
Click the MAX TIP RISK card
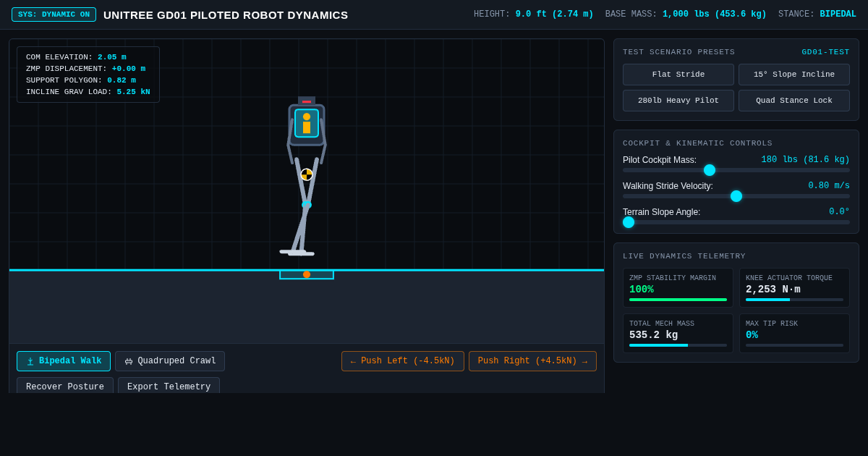tap(794, 334)
